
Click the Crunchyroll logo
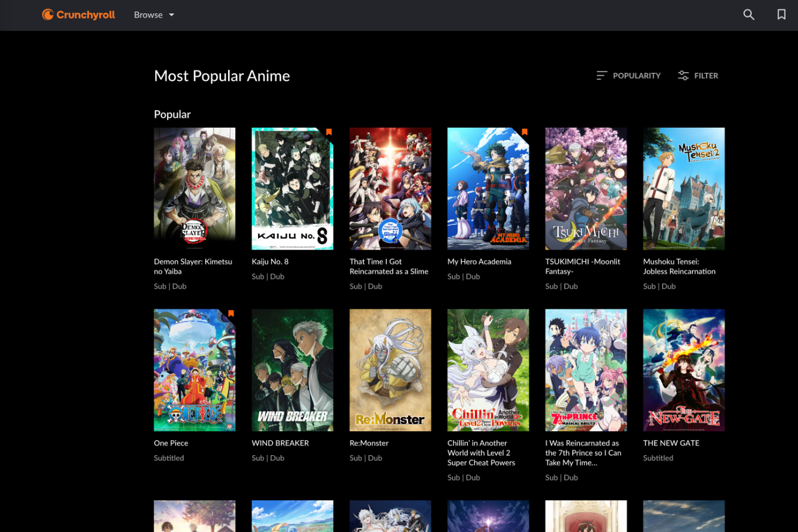[x=79, y=15]
